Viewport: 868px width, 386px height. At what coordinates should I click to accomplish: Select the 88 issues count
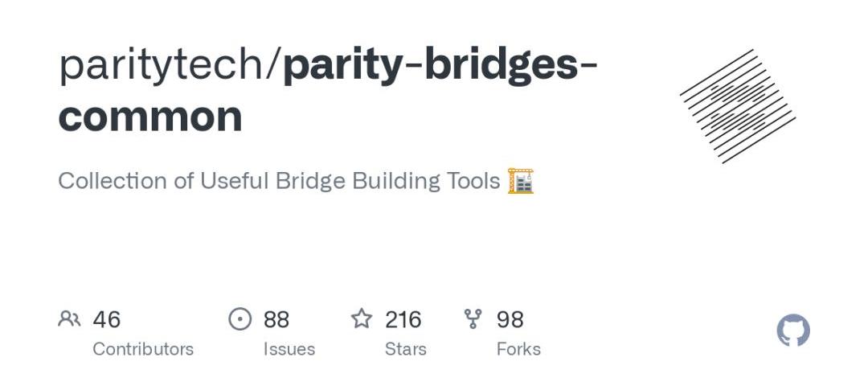click(276, 320)
